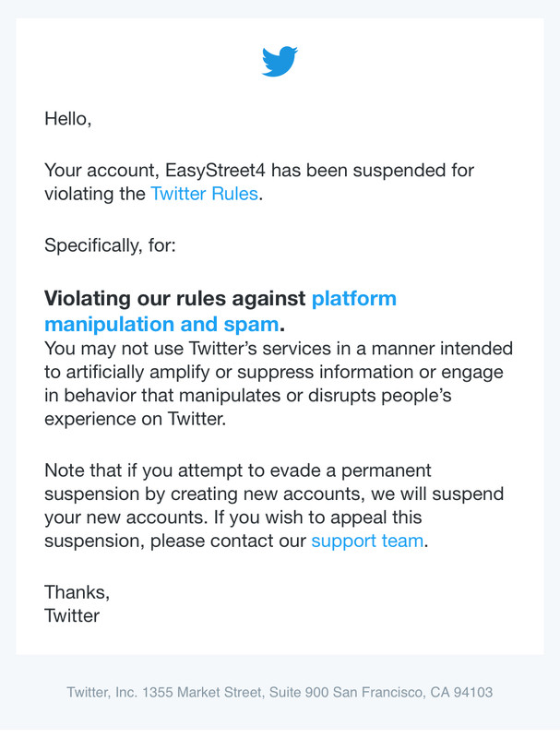This screenshot has width=560, height=738.
Task: Click the 'Hello,' greeting text
Action: click(x=67, y=119)
